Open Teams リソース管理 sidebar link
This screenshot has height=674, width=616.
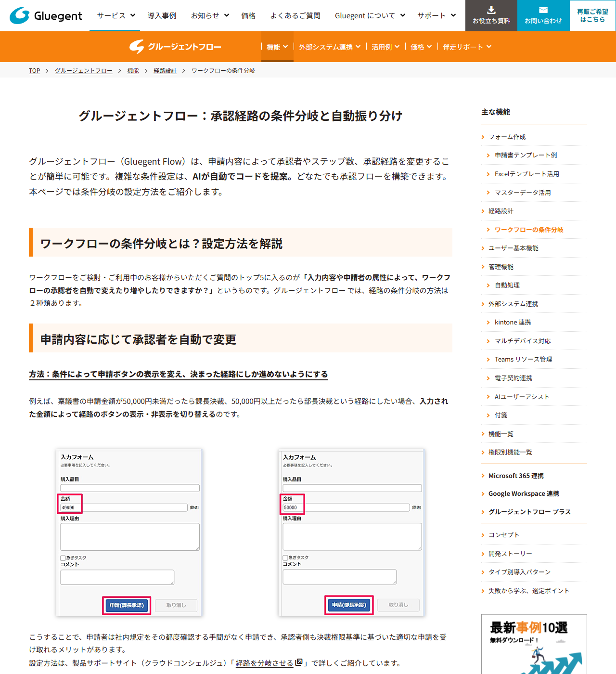[x=523, y=359]
